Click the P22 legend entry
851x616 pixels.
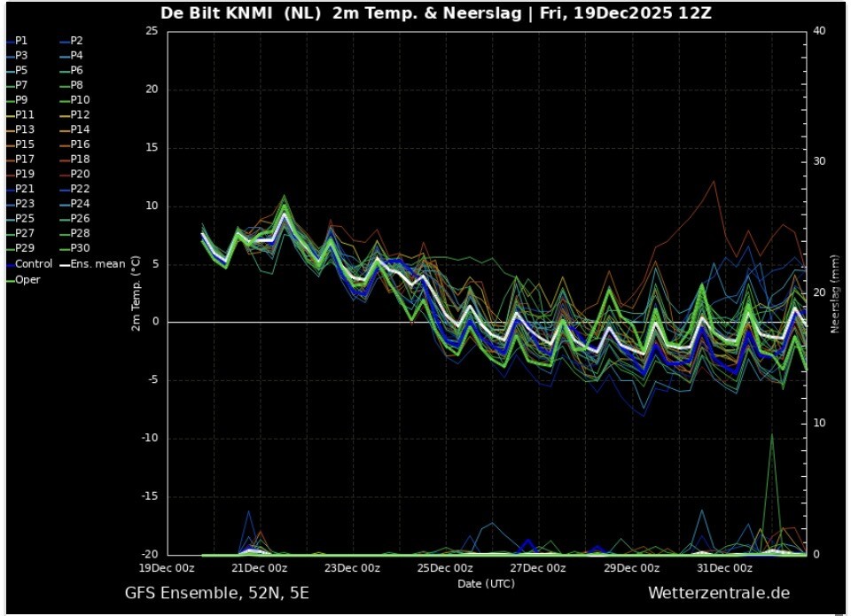[x=76, y=189]
